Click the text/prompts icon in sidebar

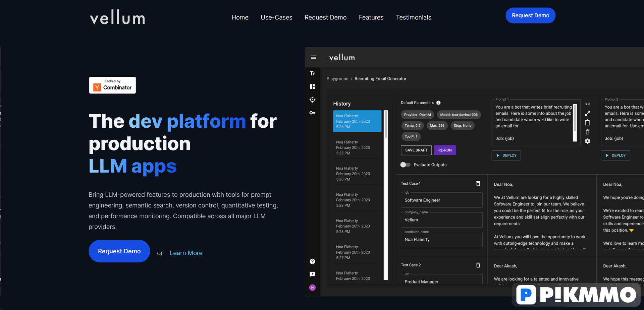312,73
